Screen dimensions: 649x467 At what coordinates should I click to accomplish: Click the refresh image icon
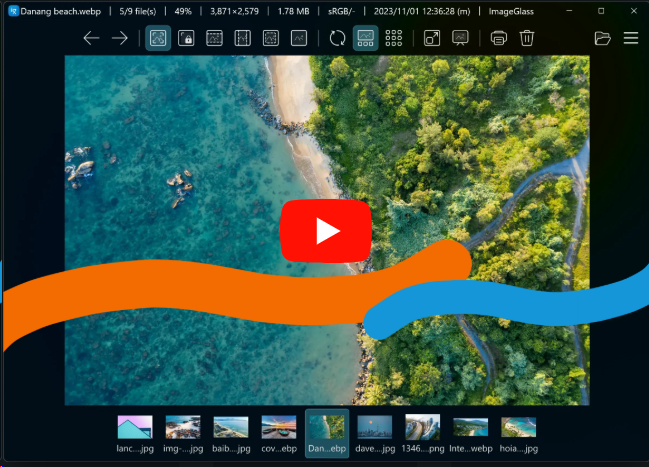pyautogui.click(x=337, y=38)
